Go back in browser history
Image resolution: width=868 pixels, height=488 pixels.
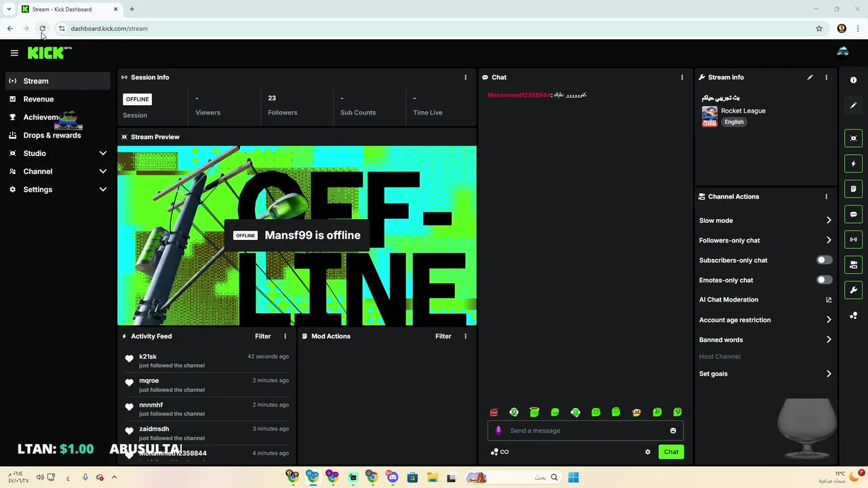click(x=9, y=28)
